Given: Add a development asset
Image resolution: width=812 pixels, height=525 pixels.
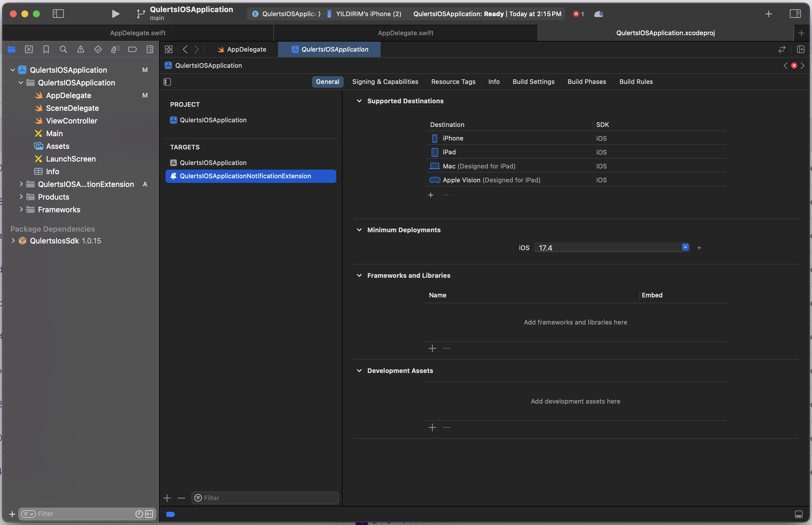Looking at the screenshot, I should click(x=432, y=427).
